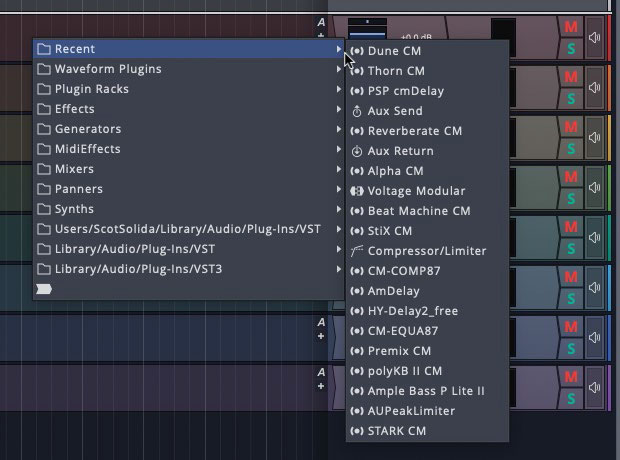Click the plus button on the dark blue track
This screenshot has height=460, width=620.
point(321,336)
